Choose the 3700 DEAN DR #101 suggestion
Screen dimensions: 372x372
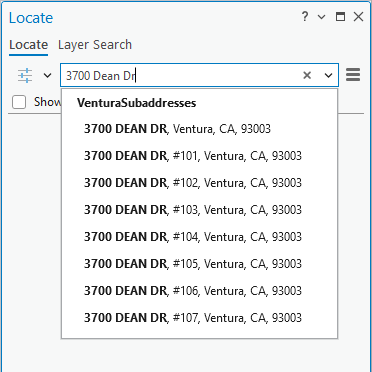pyautogui.click(x=199, y=156)
